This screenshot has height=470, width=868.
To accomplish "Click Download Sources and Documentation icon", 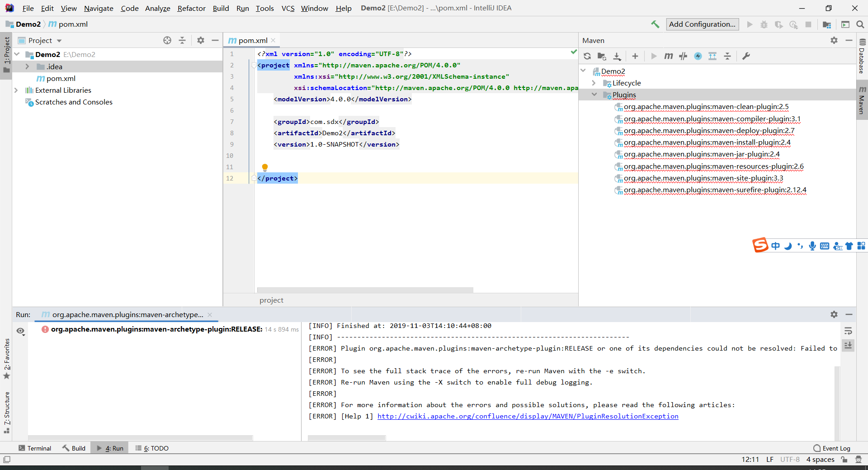I will [617, 56].
